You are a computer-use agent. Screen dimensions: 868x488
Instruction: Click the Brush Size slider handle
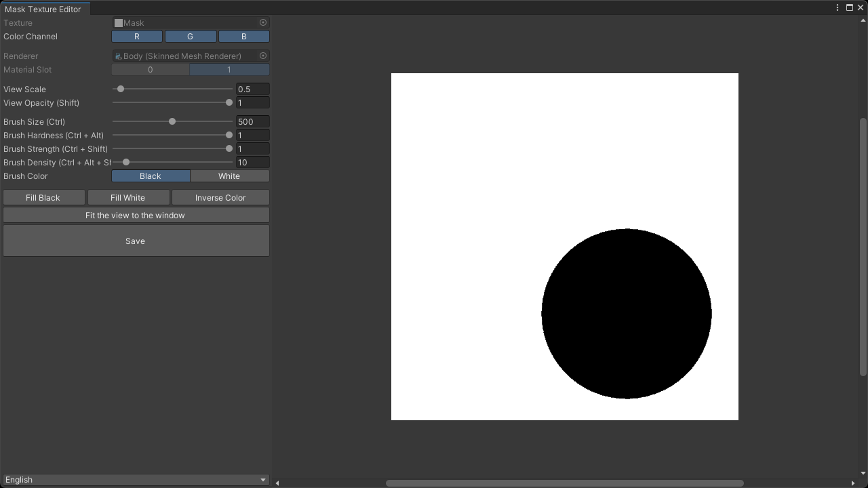point(172,121)
